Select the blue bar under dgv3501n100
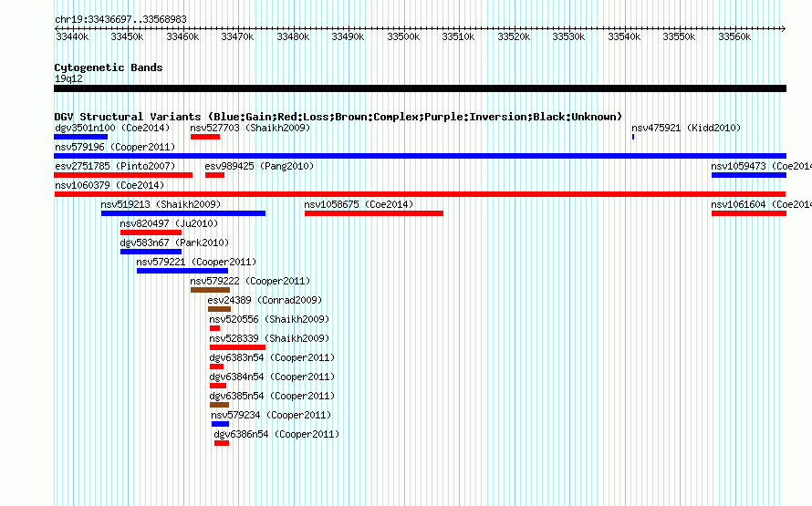Image resolution: width=812 pixels, height=506 pixels. pos(81,137)
